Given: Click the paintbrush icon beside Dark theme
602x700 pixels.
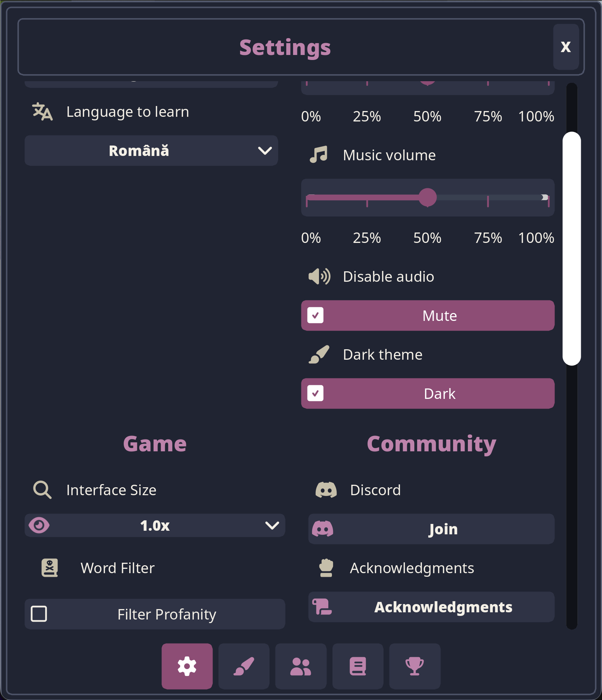Looking at the screenshot, I should point(319,354).
